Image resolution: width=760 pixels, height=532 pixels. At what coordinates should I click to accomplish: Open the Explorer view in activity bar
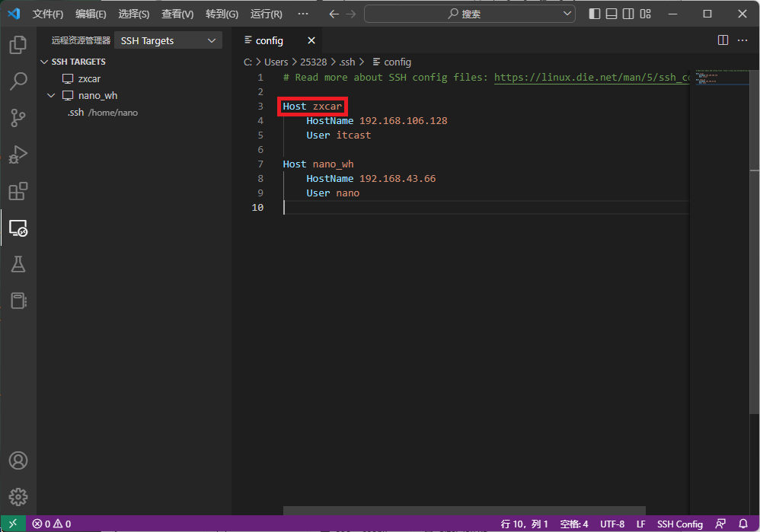[x=18, y=45]
